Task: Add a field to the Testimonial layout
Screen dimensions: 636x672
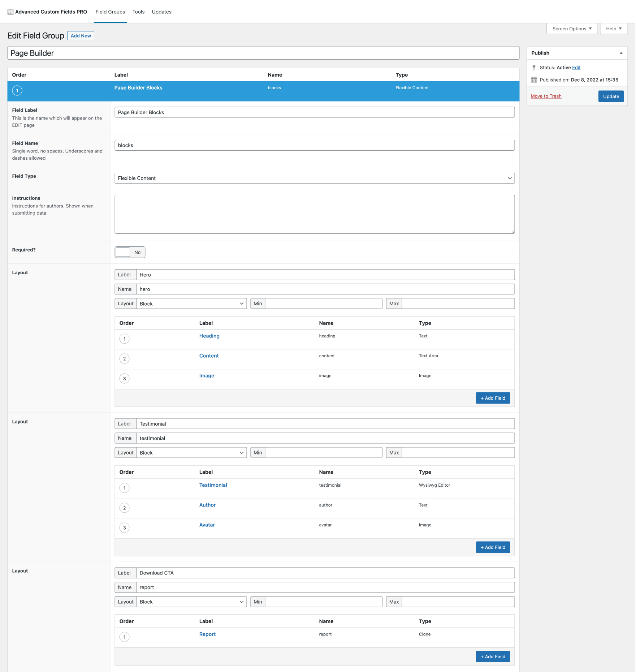Action: 493,547
